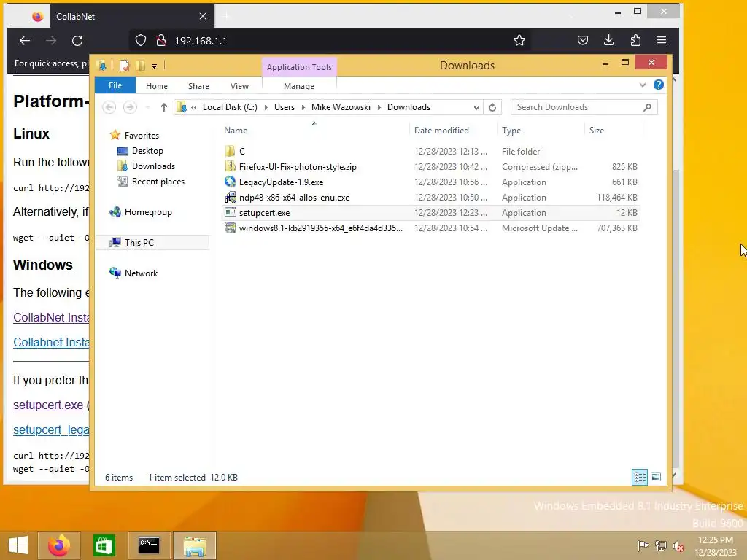
Task: Switch to large icons view button
Action: pos(656,477)
